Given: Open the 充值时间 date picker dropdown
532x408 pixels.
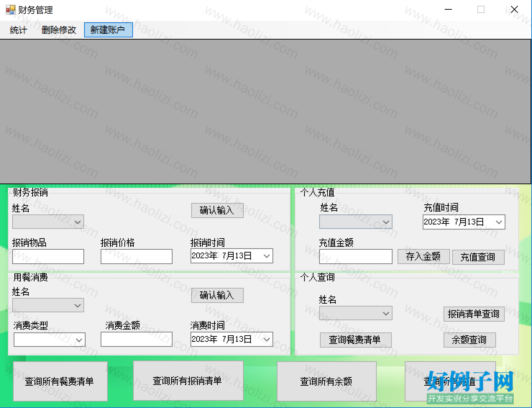Looking at the screenshot, I should pyautogui.click(x=499, y=222).
